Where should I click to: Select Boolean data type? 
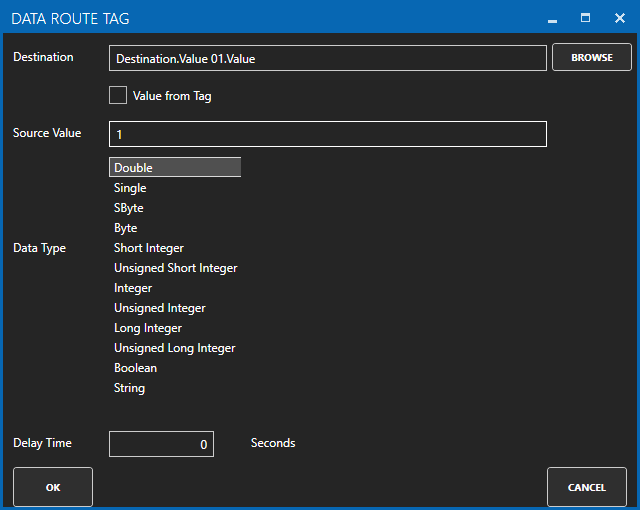click(135, 368)
